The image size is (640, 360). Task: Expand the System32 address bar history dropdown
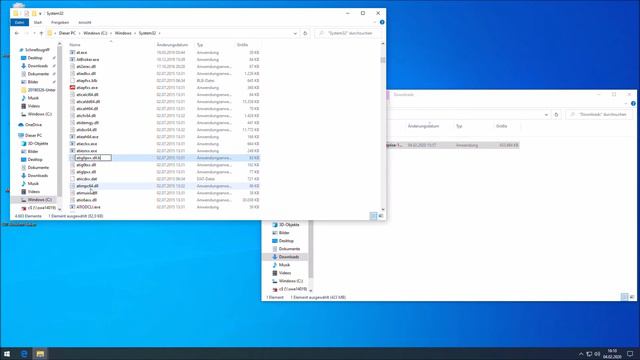tap(295, 33)
